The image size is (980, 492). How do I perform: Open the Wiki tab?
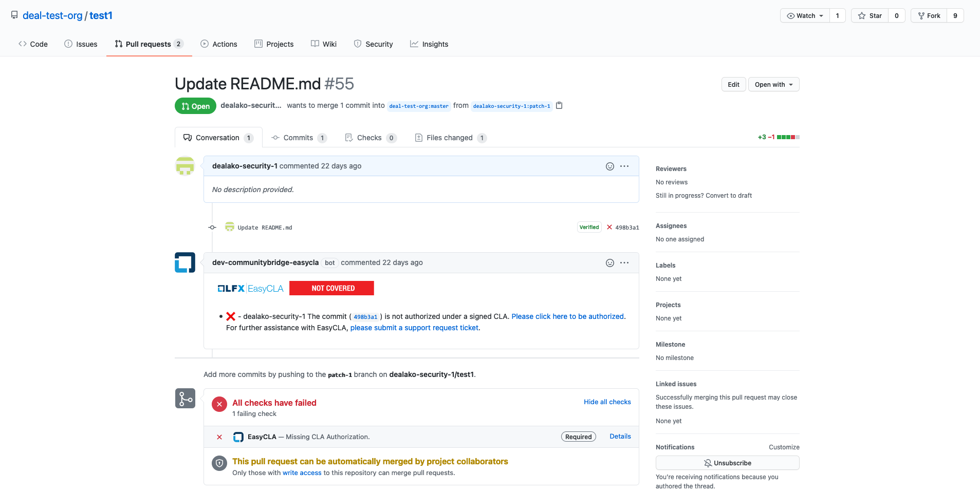[x=324, y=44]
